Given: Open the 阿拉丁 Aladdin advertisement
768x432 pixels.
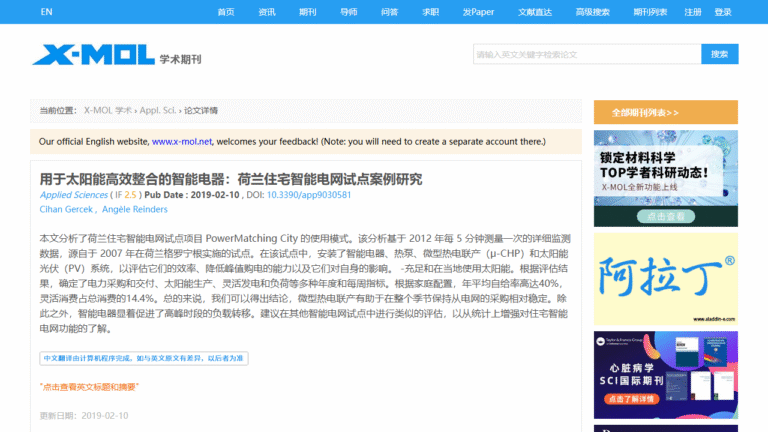Looking at the screenshot, I should [666, 279].
